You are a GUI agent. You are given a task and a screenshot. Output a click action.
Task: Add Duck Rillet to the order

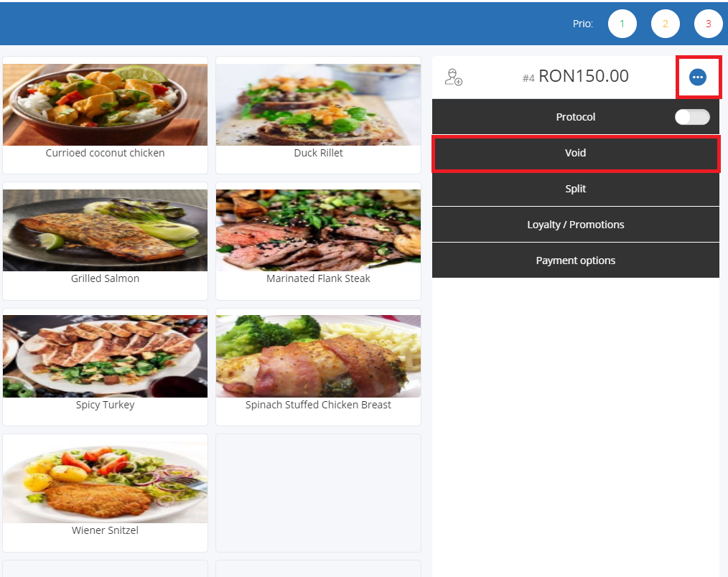coord(318,115)
